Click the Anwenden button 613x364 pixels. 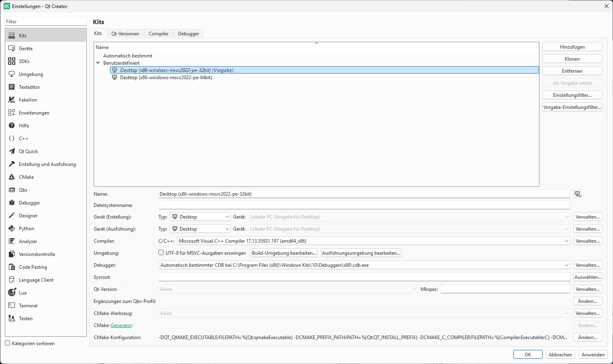pos(593,355)
